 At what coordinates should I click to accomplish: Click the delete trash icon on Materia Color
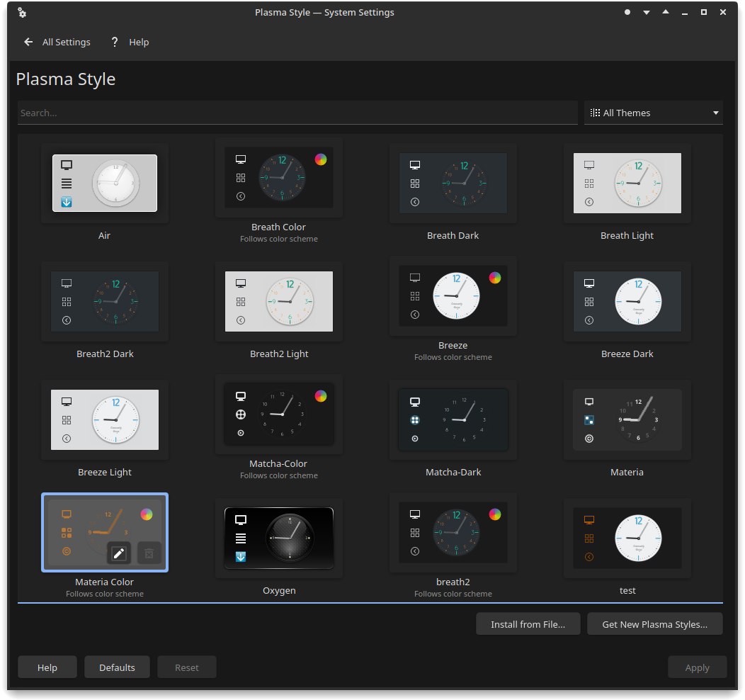(149, 553)
